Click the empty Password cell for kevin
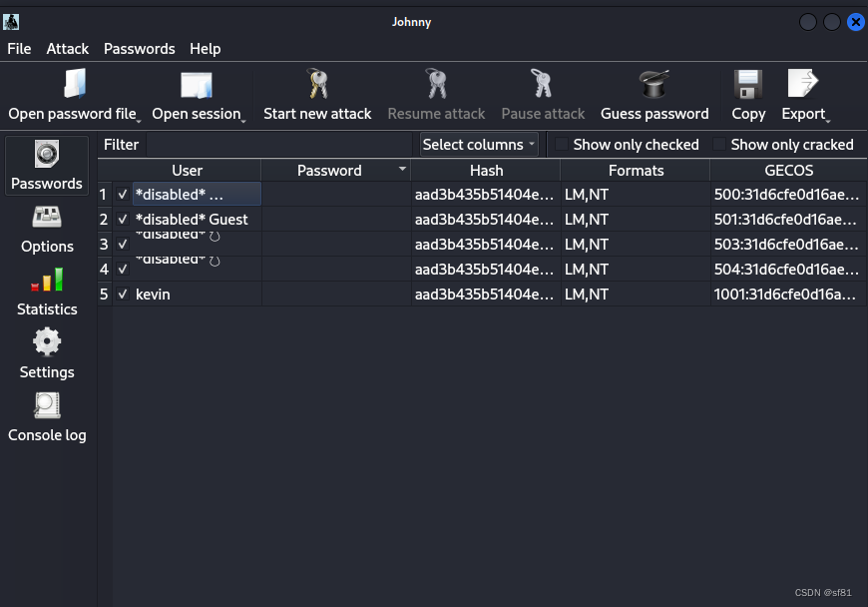 (x=336, y=295)
